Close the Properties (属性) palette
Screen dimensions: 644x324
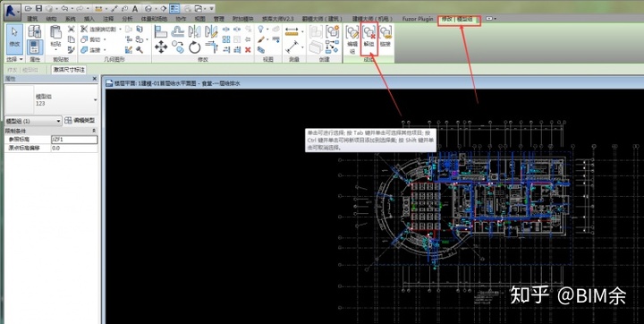[x=95, y=79]
